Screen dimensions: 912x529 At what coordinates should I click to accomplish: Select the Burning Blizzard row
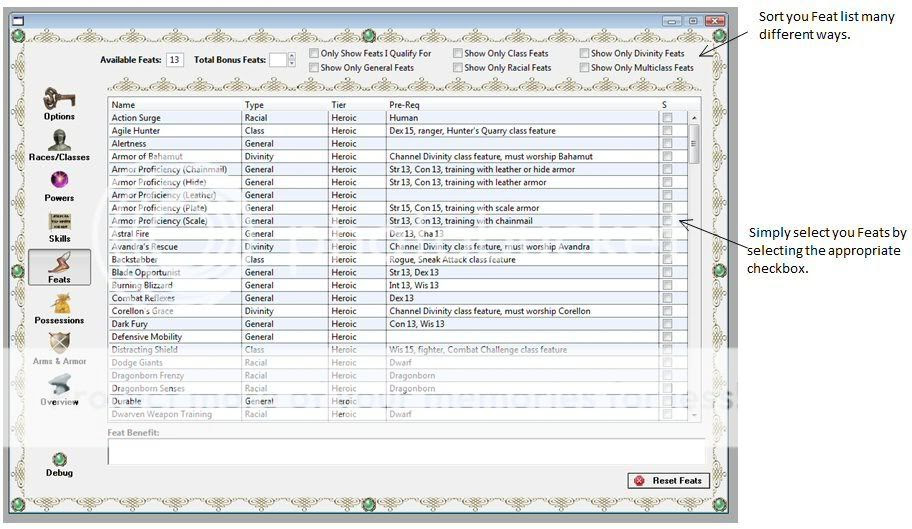[x=397, y=285]
